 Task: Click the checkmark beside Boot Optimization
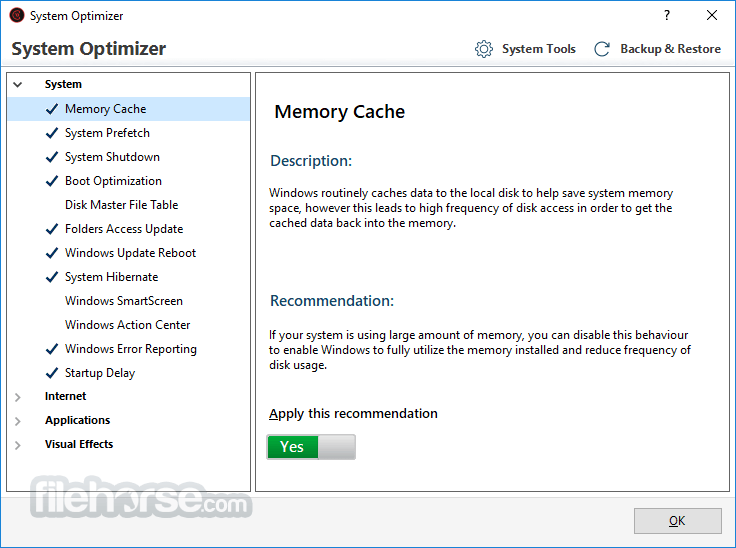tap(52, 181)
